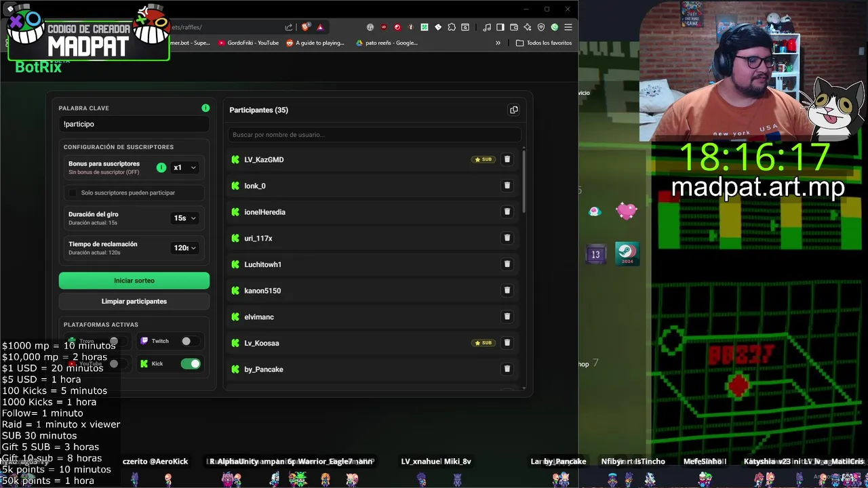Remove kanon5150 via its trash icon
Viewport: 868px width, 488px height.
507,290
